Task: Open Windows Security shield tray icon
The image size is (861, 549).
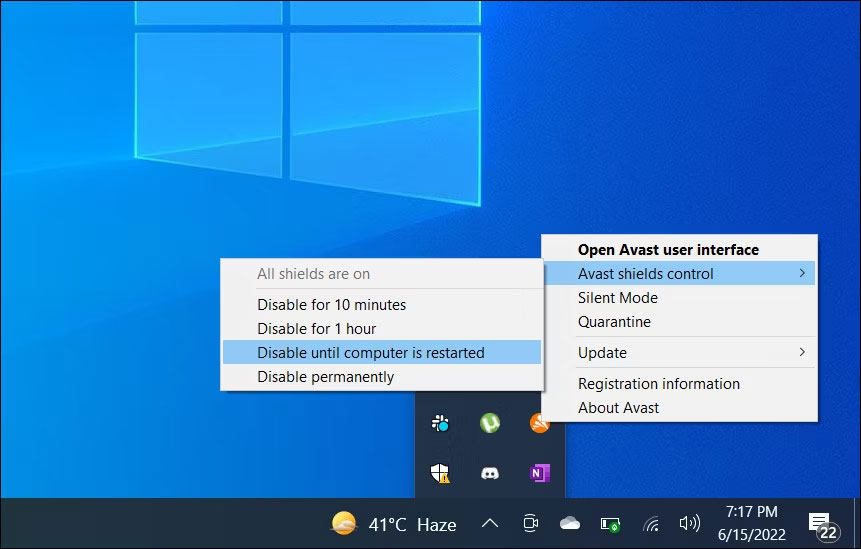Action: click(440, 473)
